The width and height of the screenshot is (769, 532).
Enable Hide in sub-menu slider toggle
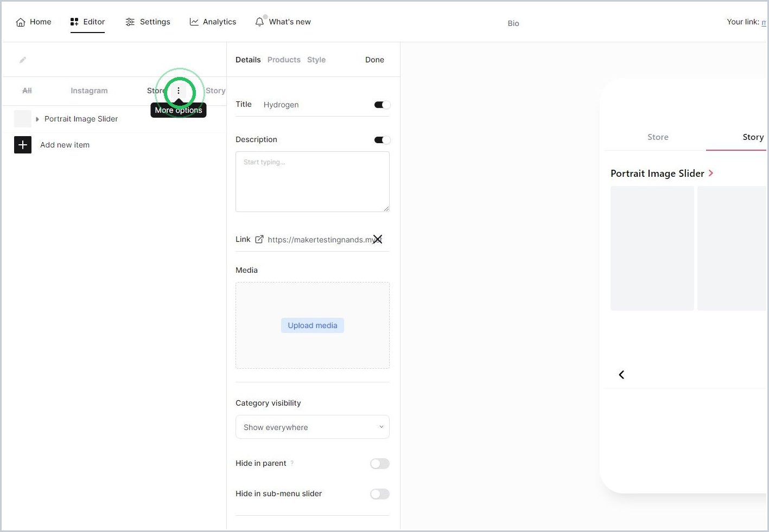[380, 494]
